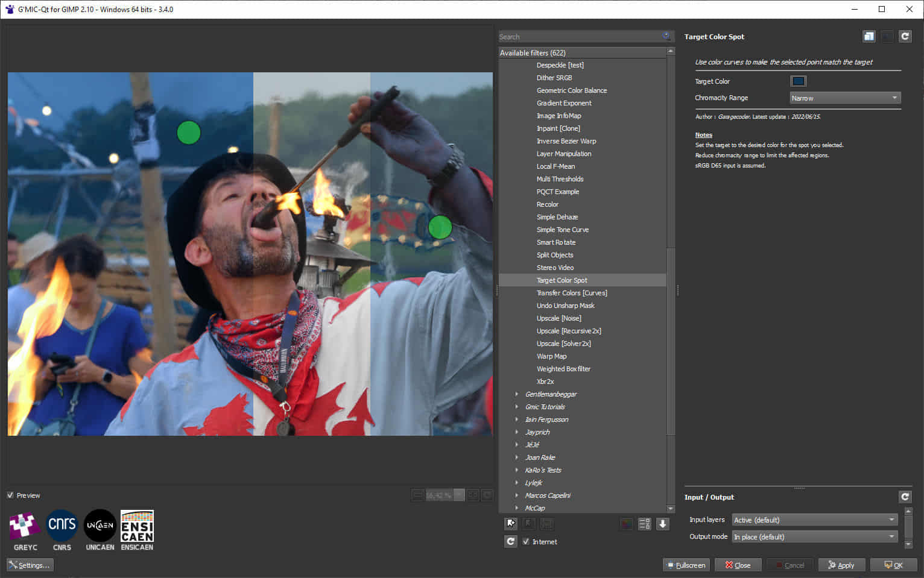Reset Target Color Spot parameters to default
924x578 pixels.
point(905,37)
